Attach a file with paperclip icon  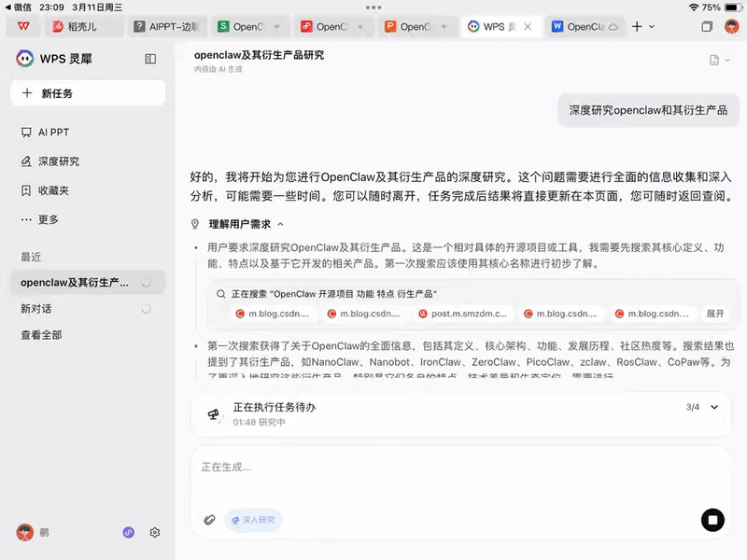click(x=209, y=520)
